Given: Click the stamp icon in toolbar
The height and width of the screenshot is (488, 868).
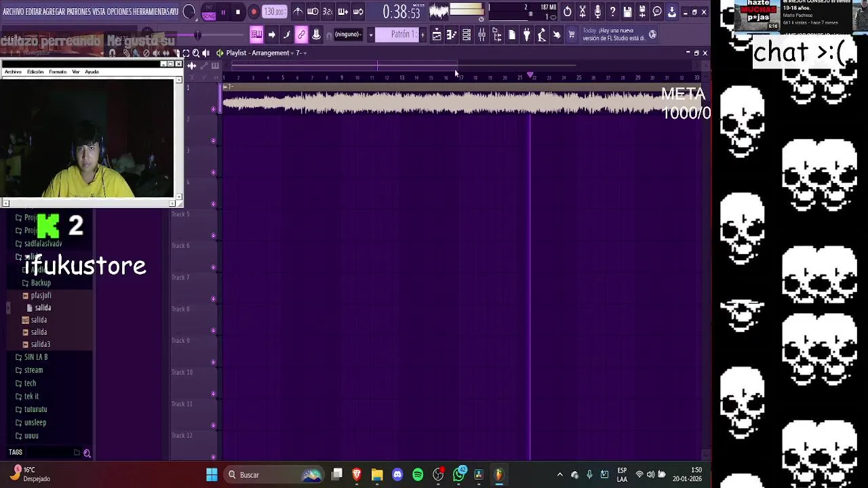Looking at the screenshot, I should (x=316, y=35).
